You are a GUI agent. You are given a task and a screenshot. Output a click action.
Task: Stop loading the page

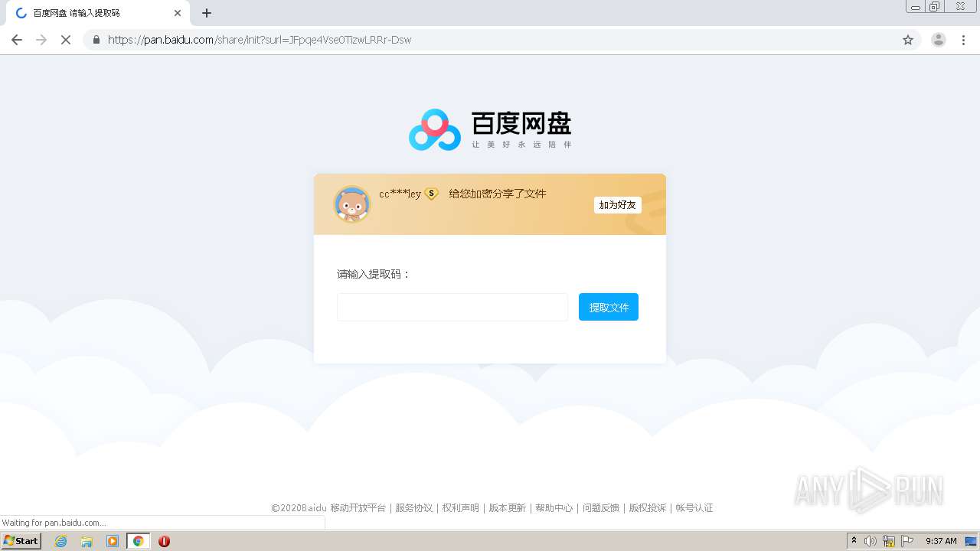pos(66,40)
